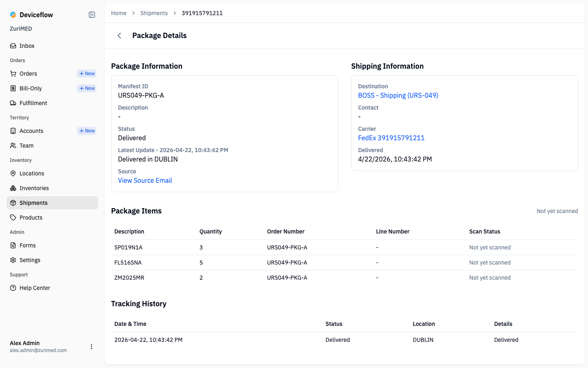Click the Help Center question icon
The height and width of the screenshot is (368, 588).
(x=13, y=288)
